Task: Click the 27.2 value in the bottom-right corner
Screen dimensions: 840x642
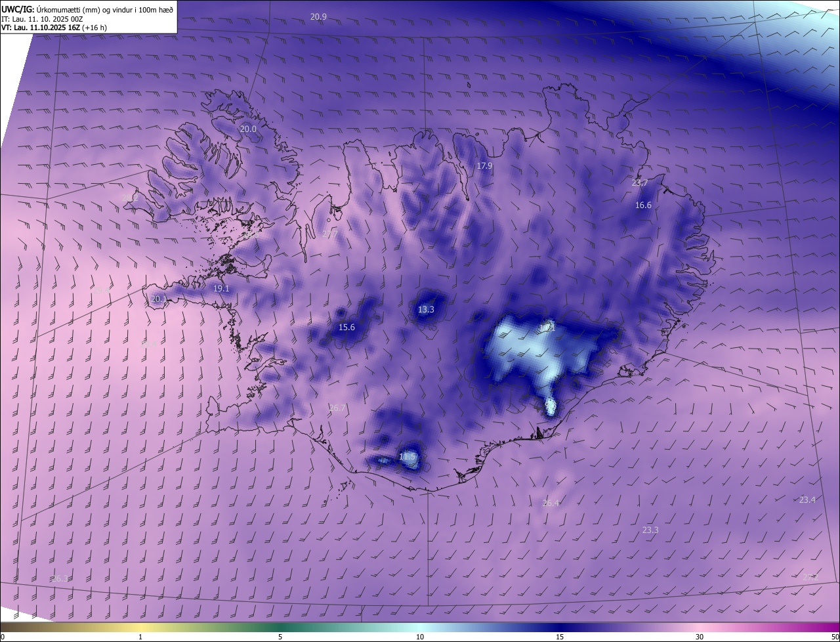Action: [x=810, y=577]
